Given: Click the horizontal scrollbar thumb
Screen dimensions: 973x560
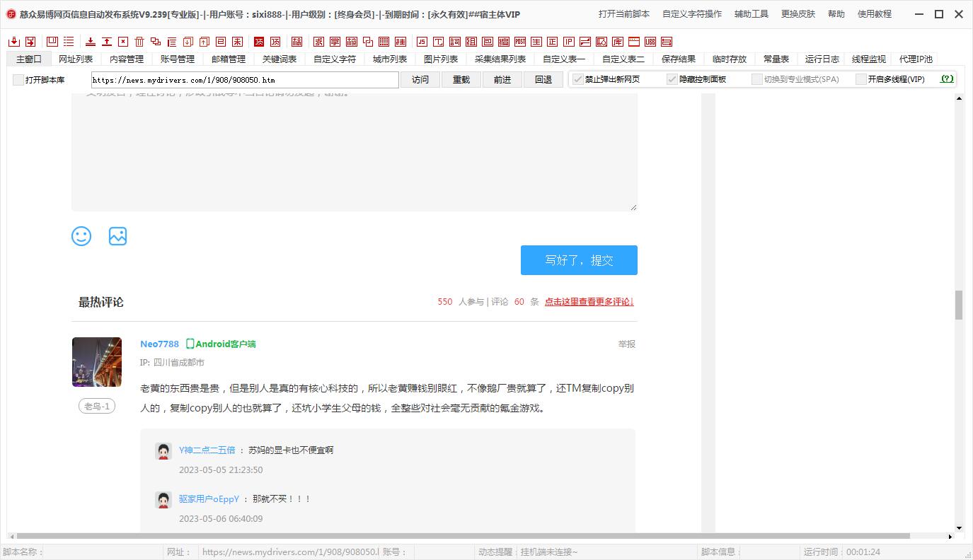Looking at the screenshot, I should (464, 536).
